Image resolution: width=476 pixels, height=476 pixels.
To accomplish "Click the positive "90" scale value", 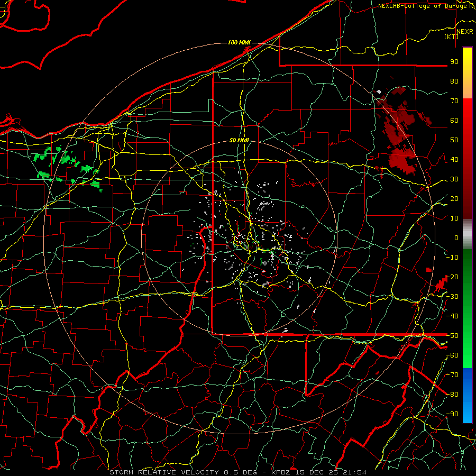I will (x=454, y=62).
